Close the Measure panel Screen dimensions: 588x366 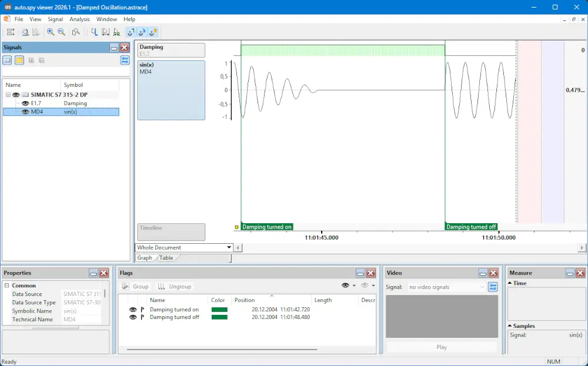tap(580, 273)
